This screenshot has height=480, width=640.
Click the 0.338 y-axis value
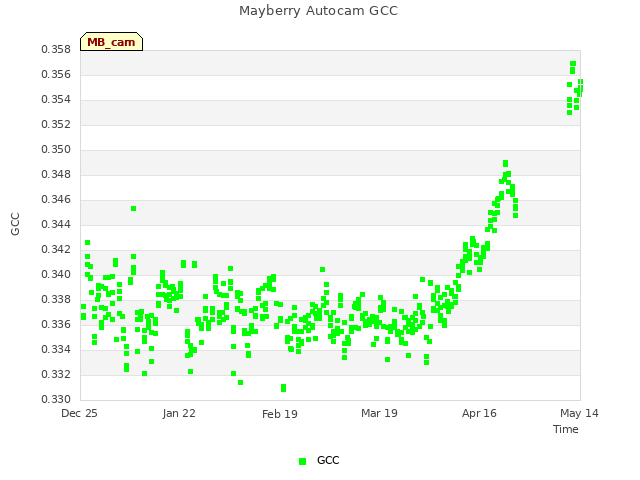(x=56, y=300)
